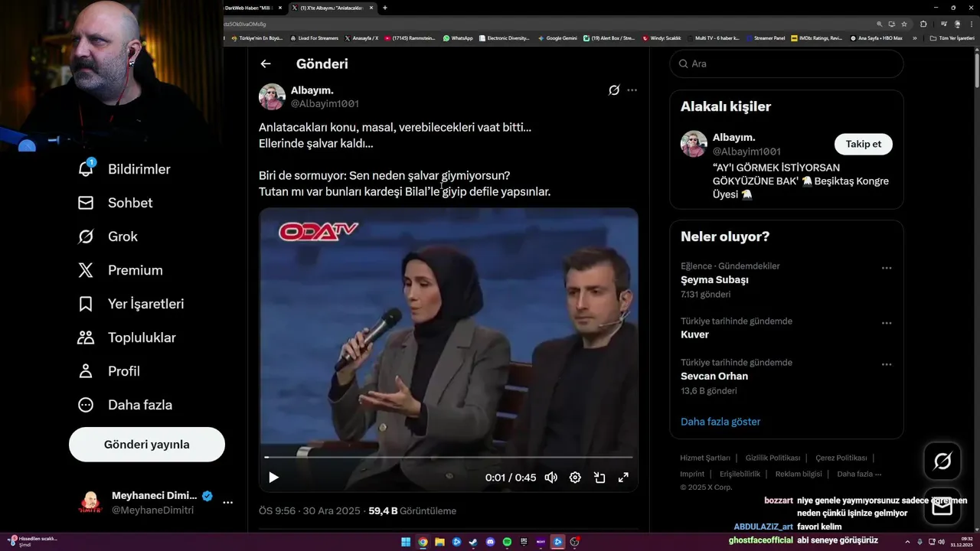Show hidden system tray icons
This screenshot has height=551, width=980.
coord(907,542)
